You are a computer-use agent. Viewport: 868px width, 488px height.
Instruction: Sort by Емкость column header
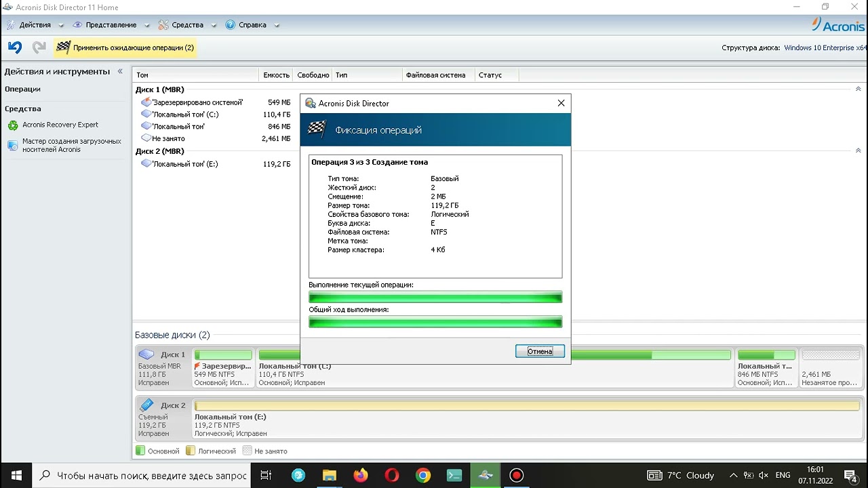(276, 75)
